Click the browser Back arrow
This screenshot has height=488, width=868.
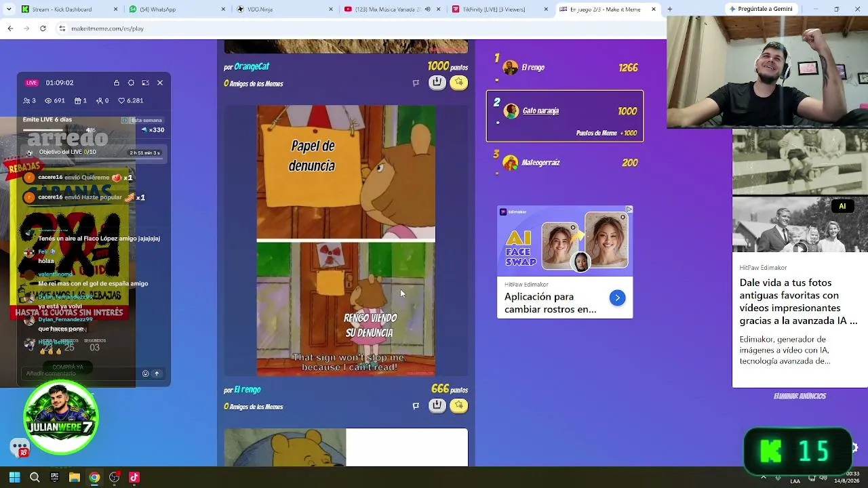(10, 28)
